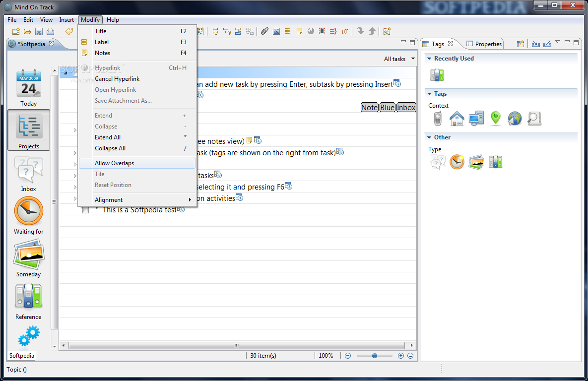Select the house context tag
The width and height of the screenshot is (588, 381).
click(457, 119)
